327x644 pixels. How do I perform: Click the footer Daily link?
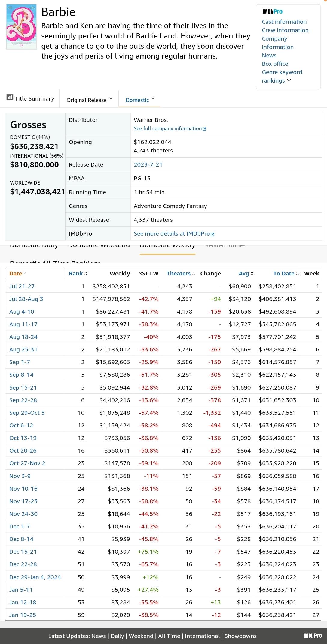click(117, 636)
